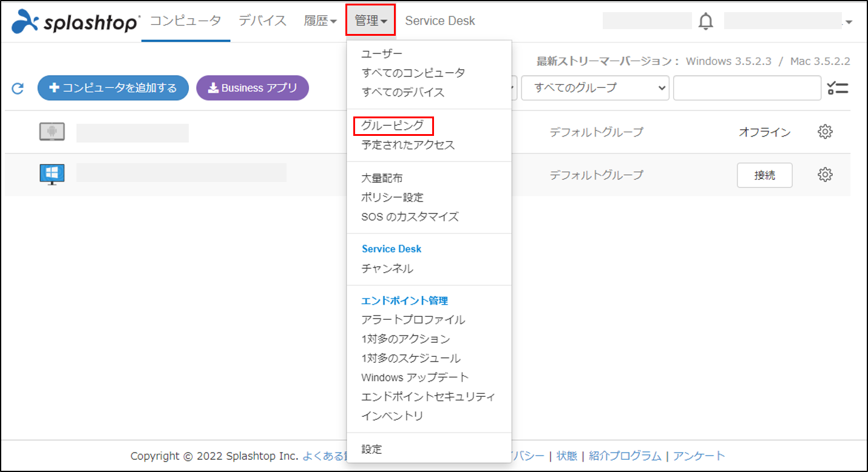Open the アンケート footer link
Screen dimensions: 868x472
pyautogui.click(x=699, y=456)
